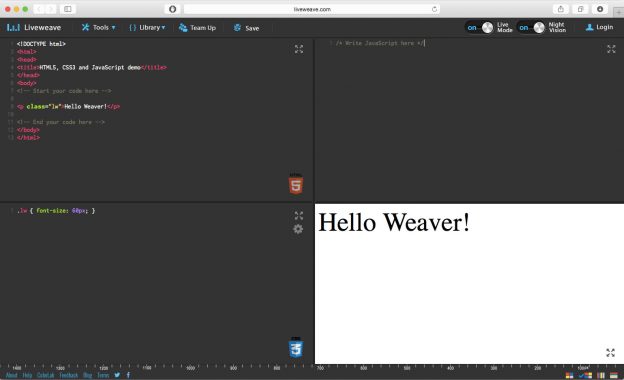Click the CSS3 badge icon

[x=296, y=347]
